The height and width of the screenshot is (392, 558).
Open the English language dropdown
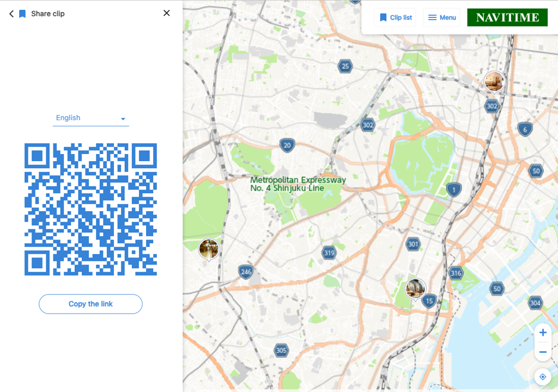coord(91,118)
